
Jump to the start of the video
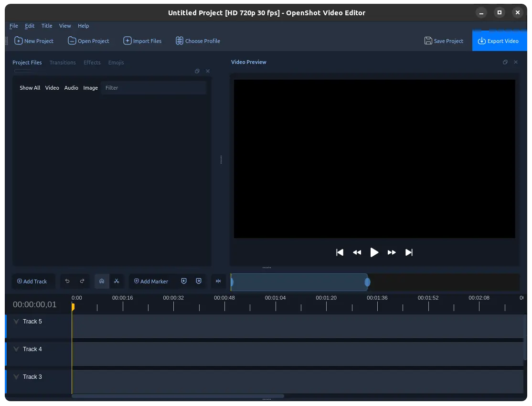[x=340, y=252]
